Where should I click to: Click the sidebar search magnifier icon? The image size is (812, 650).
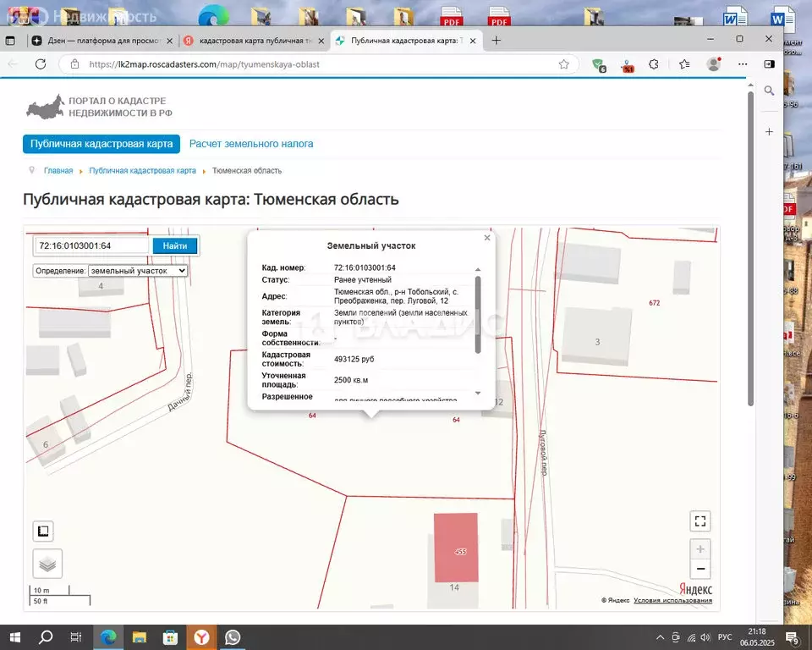[x=770, y=91]
